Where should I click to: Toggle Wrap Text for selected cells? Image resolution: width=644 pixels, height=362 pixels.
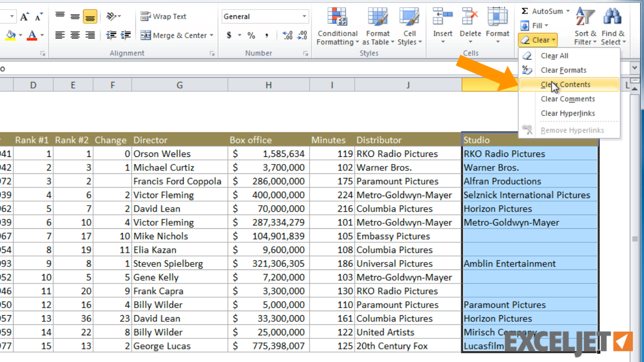(163, 16)
